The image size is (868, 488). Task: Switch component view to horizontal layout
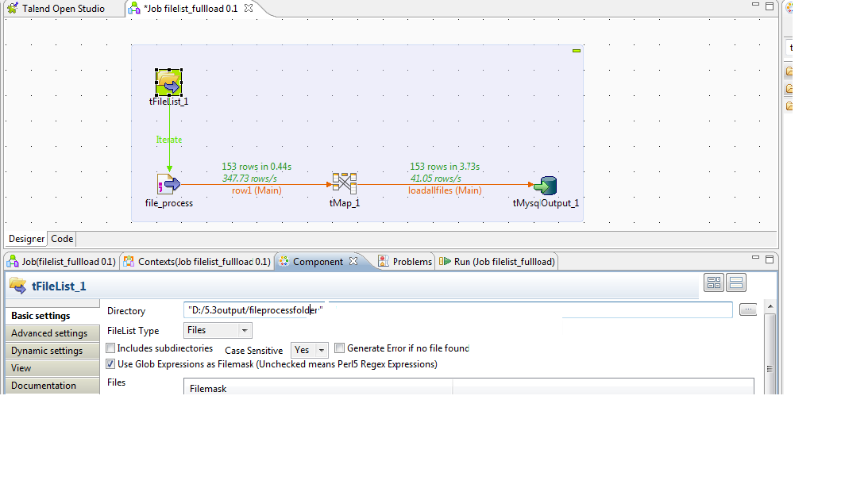coord(735,282)
